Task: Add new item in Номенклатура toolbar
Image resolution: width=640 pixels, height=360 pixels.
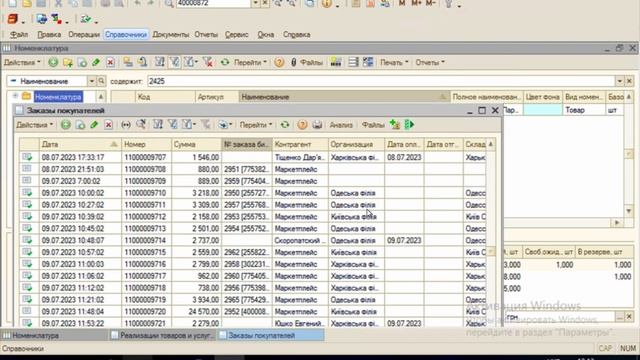Action: (53, 62)
